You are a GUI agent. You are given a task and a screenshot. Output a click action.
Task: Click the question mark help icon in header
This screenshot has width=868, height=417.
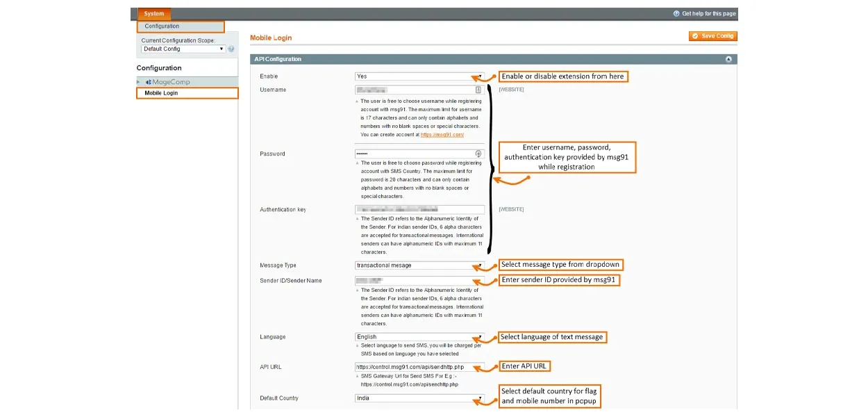click(676, 14)
